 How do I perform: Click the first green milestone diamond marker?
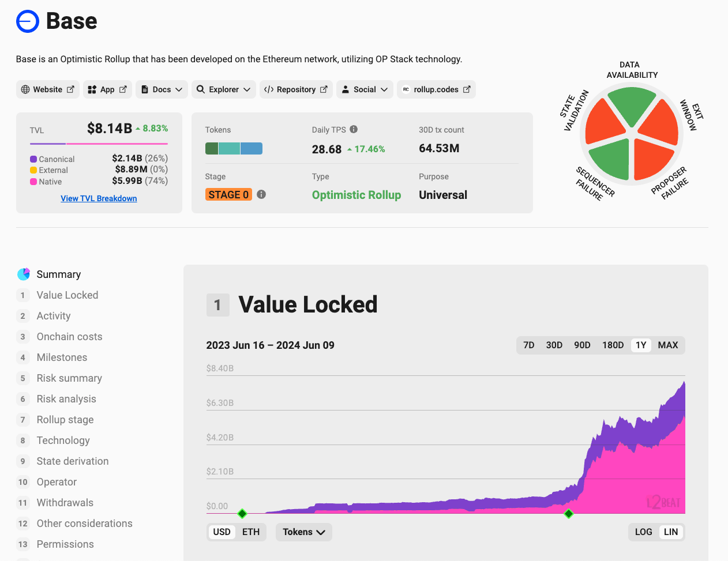click(242, 513)
